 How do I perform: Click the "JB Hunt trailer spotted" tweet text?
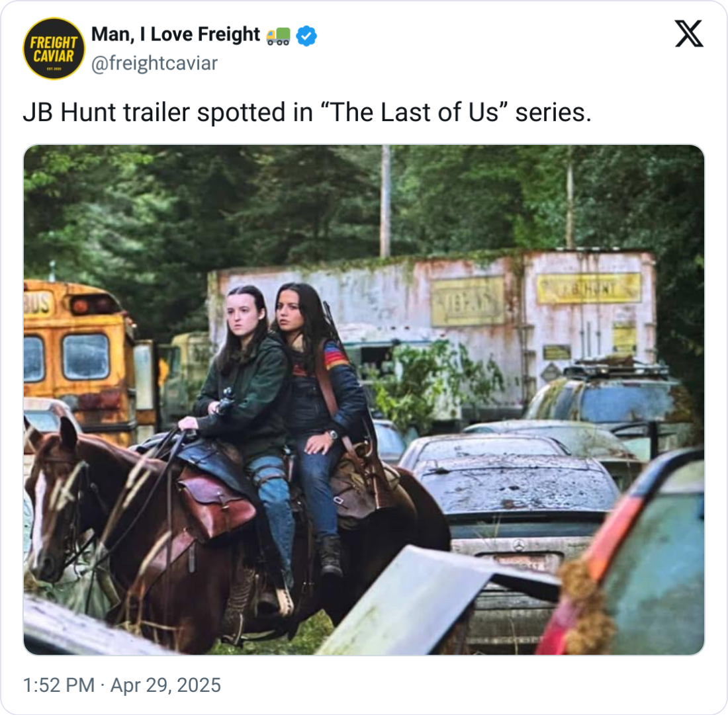[307, 112]
